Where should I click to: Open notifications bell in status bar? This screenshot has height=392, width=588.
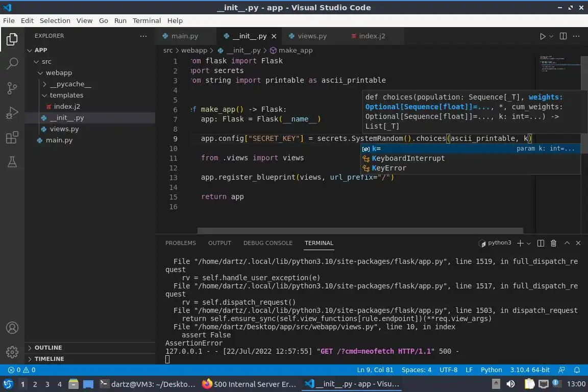coord(577,370)
